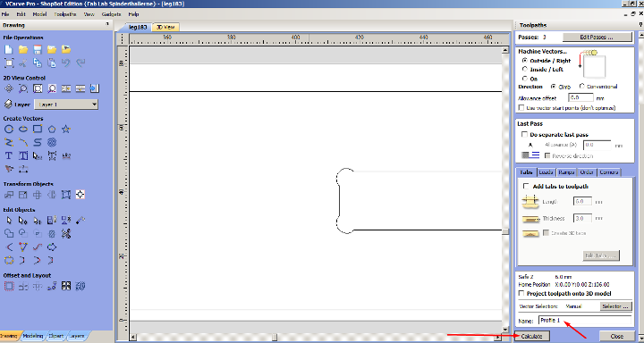Click the Toolpaths panel pin icon
Viewport: 644px width, 343px height.
[641, 25]
